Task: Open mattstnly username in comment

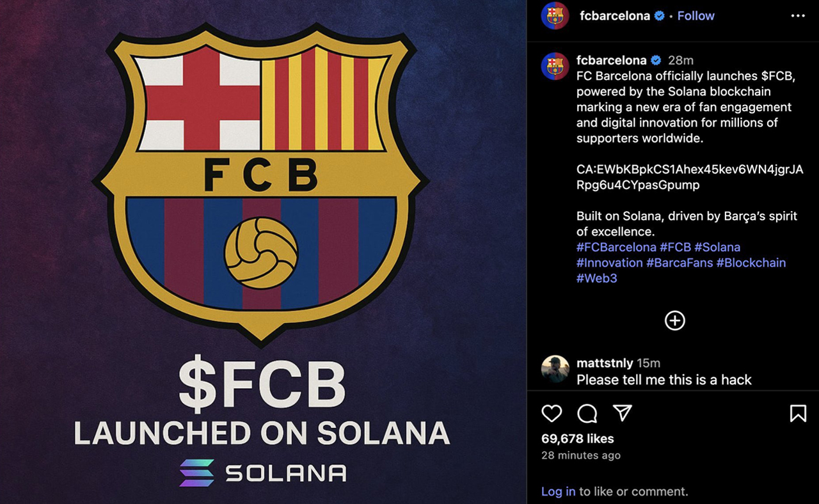Action: (x=605, y=363)
